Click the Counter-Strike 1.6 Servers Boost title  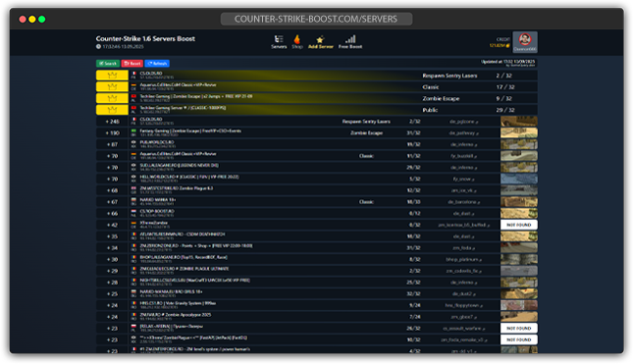tap(145, 38)
